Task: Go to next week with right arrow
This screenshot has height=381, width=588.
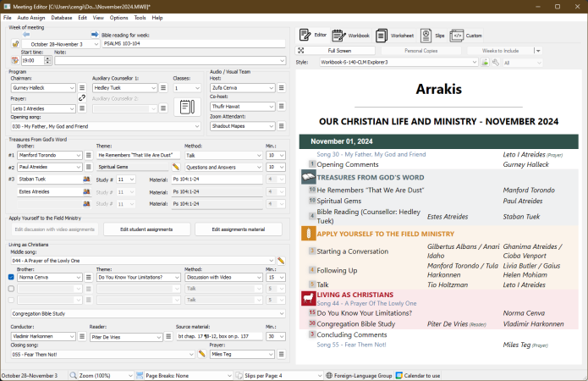Action: coord(95,35)
